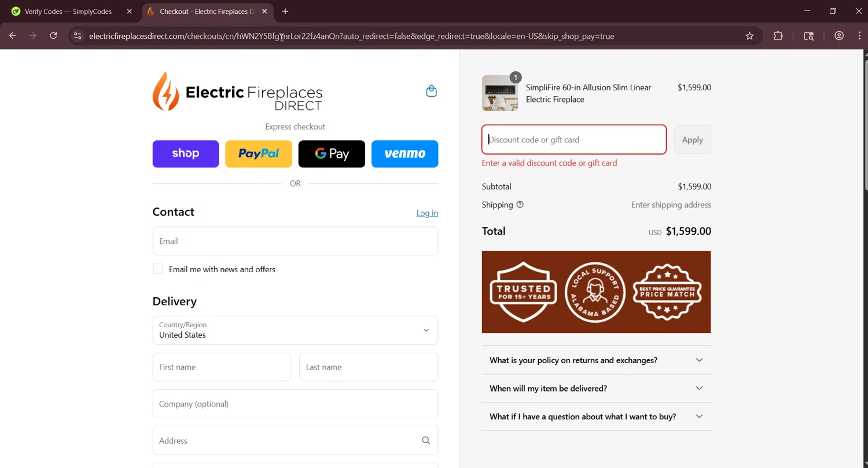Open the Country/Region dropdown
Image resolution: width=868 pixels, height=468 pixels.
point(295,330)
